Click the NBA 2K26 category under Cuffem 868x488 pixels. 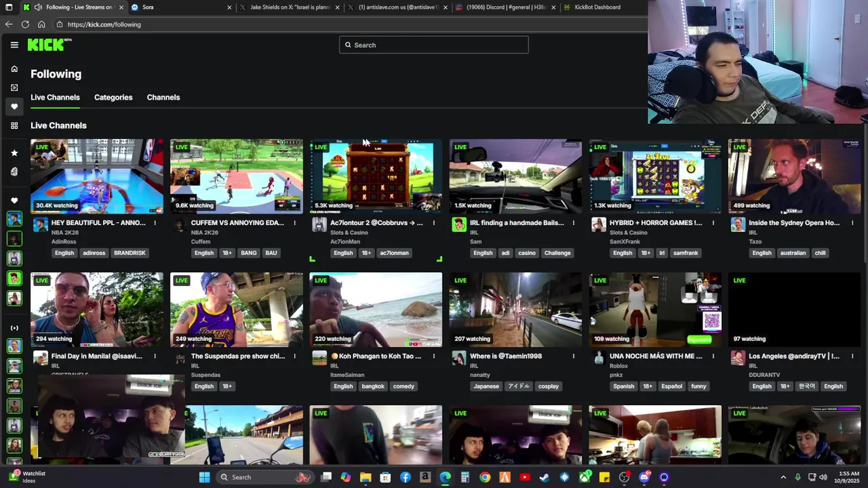pos(204,232)
